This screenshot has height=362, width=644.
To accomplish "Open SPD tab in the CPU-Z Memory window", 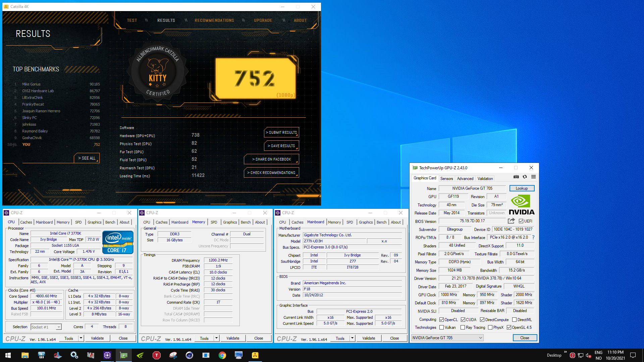I will [x=214, y=222].
